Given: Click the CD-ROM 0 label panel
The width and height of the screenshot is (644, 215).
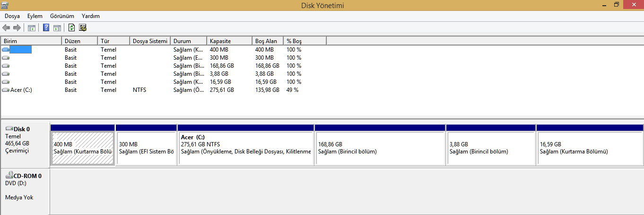Looking at the screenshot, I should click(25, 191).
